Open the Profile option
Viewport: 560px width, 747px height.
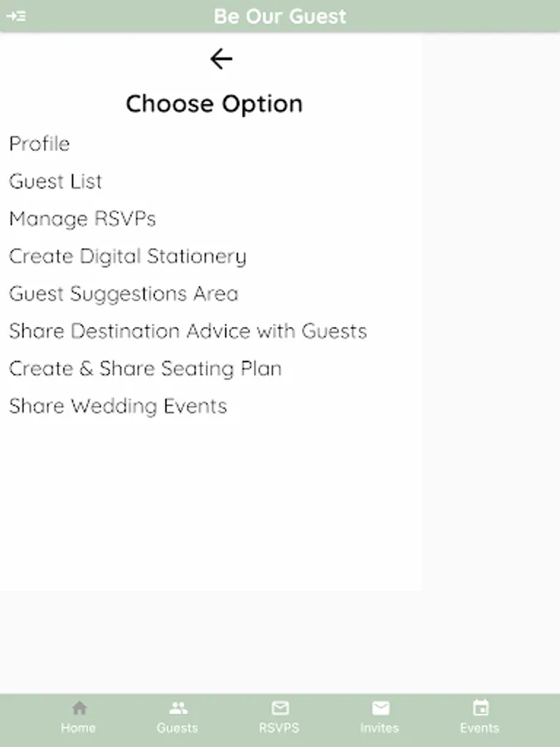(40, 144)
